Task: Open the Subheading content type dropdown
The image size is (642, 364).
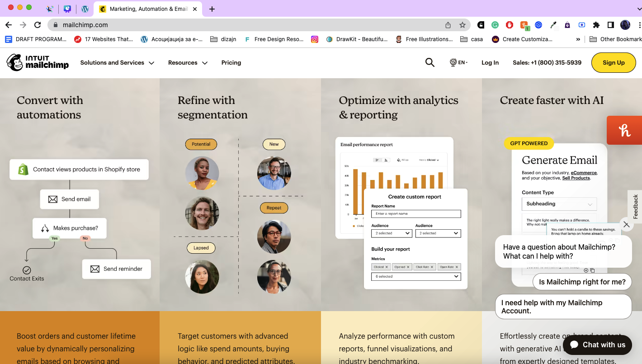Action: coord(559,204)
